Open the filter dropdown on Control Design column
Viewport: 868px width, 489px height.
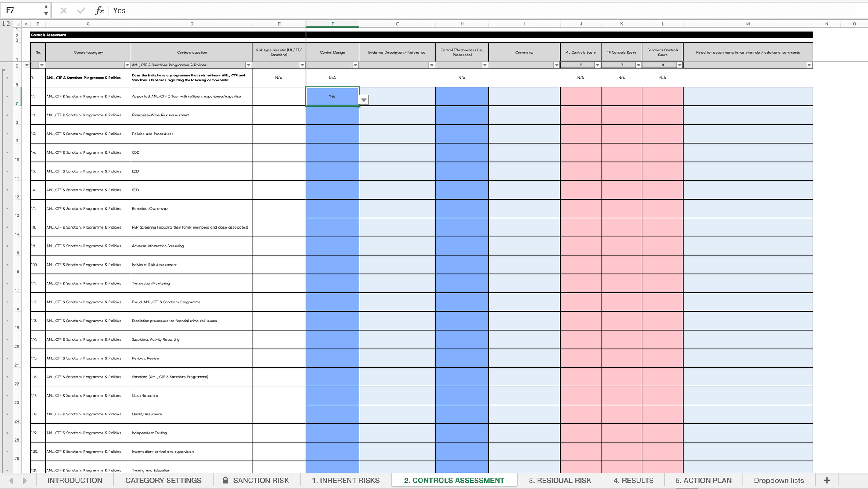pyautogui.click(x=355, y=65)
